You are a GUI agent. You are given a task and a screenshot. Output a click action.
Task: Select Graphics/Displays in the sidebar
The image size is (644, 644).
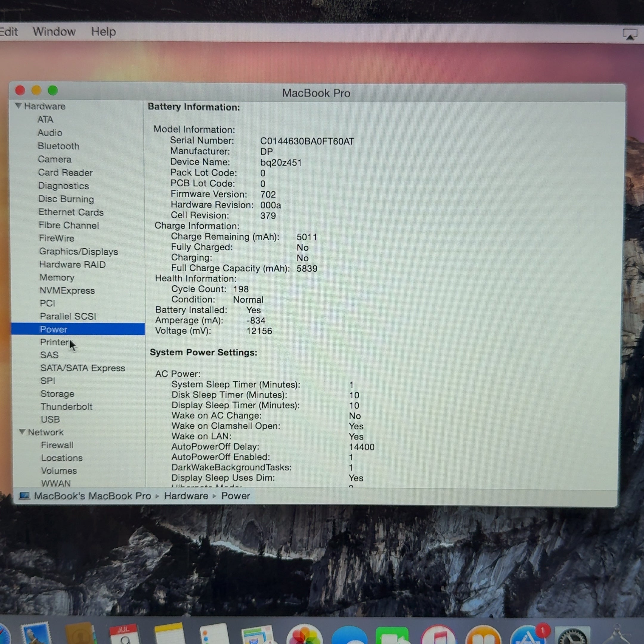click(x=79, y=251)
